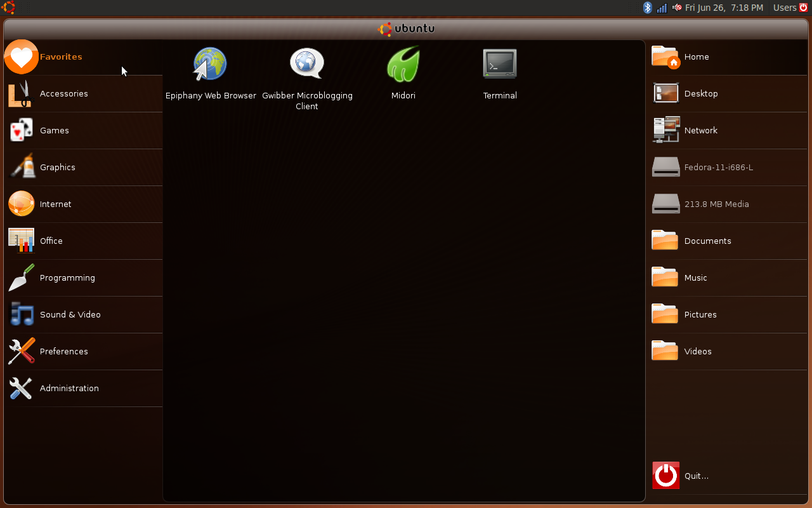Click the Preferences wrench and screwdriver icon

21,351
